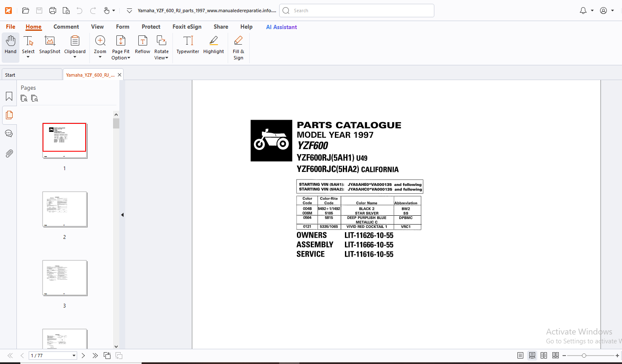The image size is (622, 364).
Task: Click the thumbnails panel scrollbar thumb
Action: 116,123
